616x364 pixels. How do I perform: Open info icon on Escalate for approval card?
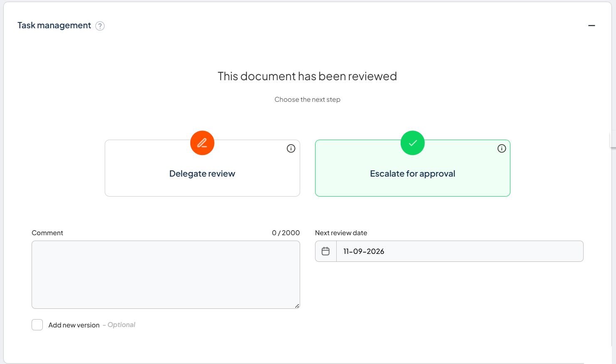point(502,149)
